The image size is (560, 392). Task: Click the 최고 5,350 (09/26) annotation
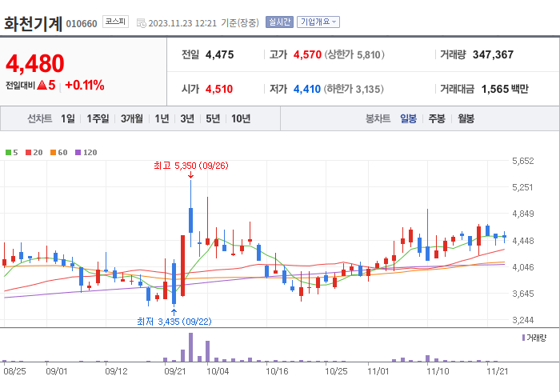click(x=190, y=166)
